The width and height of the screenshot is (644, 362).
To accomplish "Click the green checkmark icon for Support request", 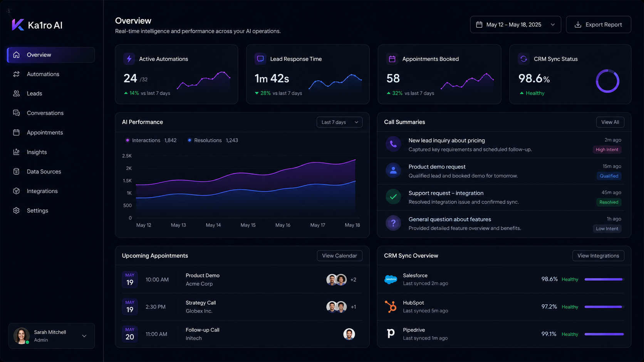I will pos(393,197).
